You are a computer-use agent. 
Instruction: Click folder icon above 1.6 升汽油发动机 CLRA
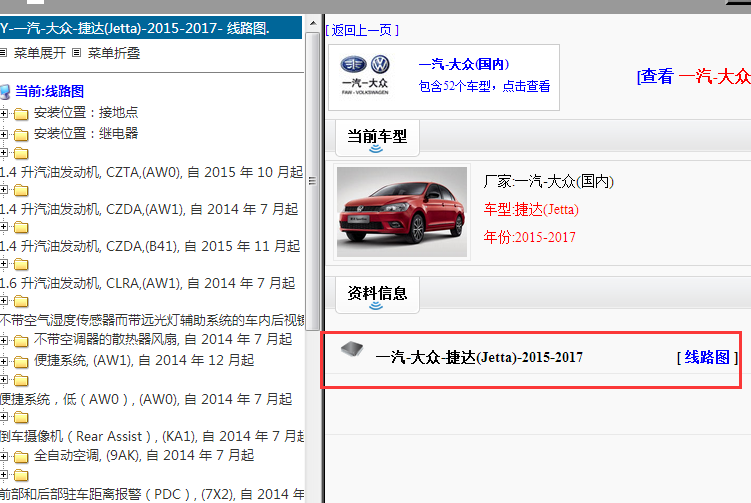tap(21, 264)
